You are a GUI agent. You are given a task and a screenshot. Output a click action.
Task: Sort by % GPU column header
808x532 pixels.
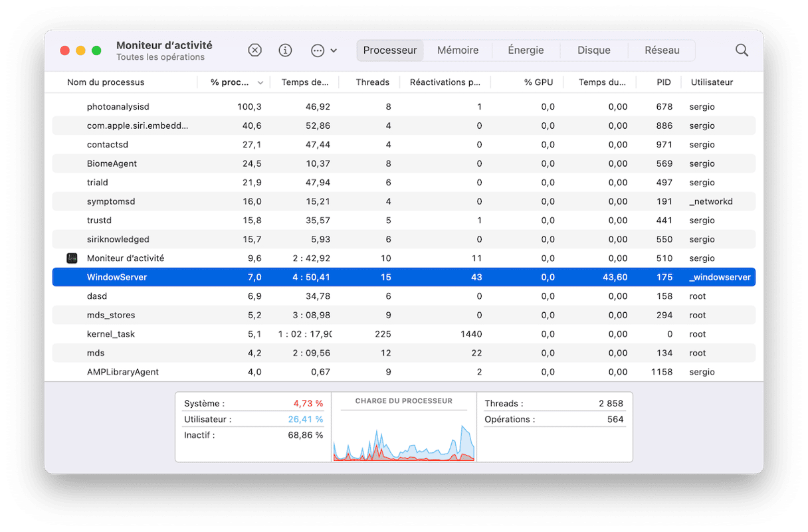[538, 82]
